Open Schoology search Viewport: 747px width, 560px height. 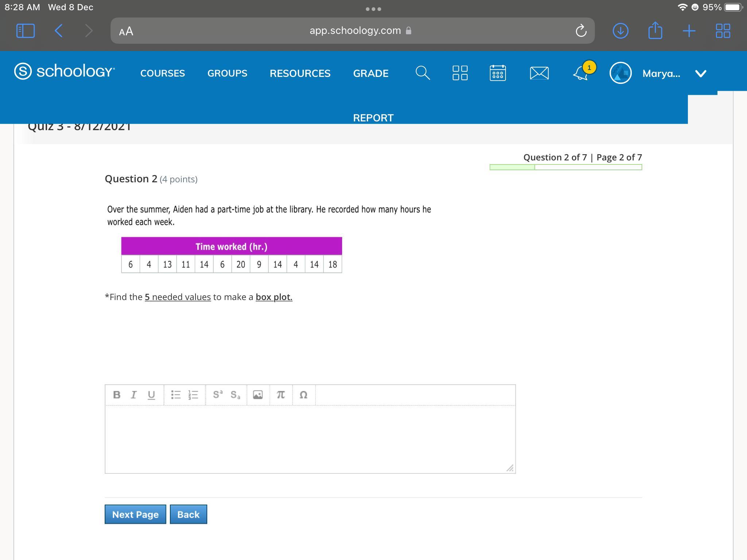coord(422,73)
